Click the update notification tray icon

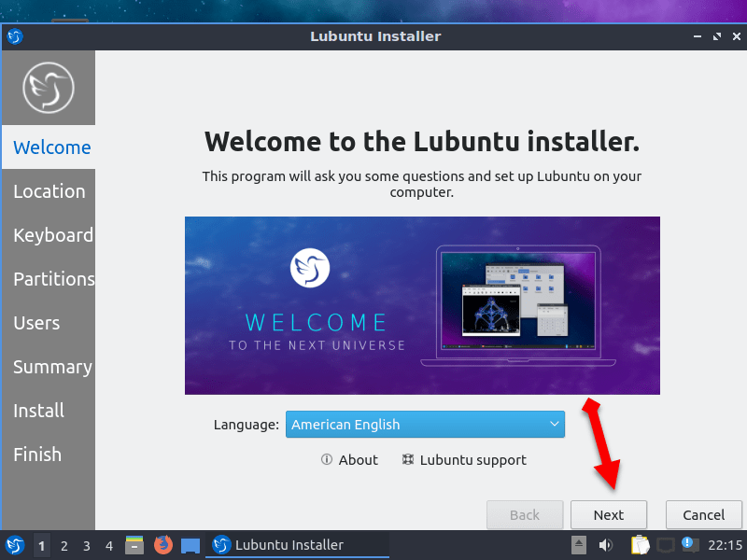[x=688, y=544]
